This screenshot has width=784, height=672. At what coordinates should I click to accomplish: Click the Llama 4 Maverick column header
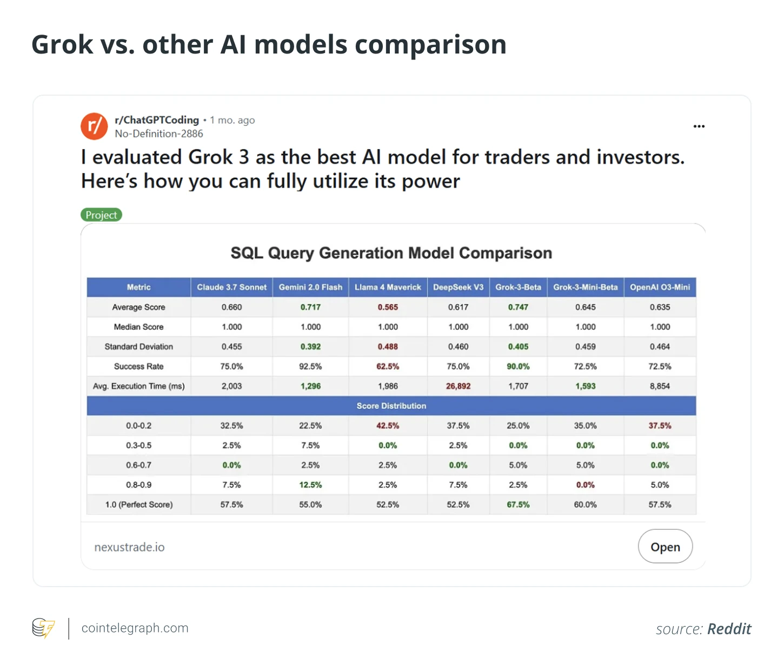387,287
